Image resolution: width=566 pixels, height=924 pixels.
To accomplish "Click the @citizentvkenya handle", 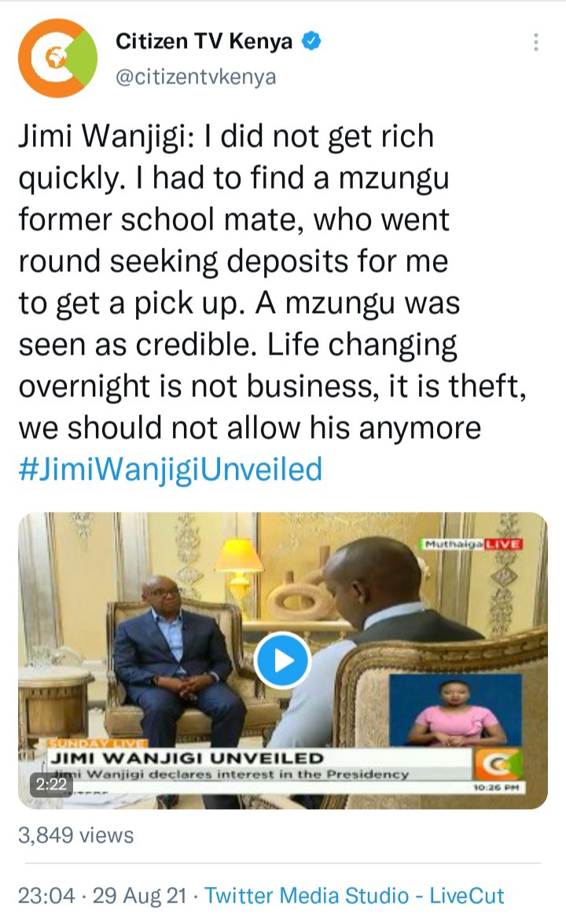I will coord(196,76).
